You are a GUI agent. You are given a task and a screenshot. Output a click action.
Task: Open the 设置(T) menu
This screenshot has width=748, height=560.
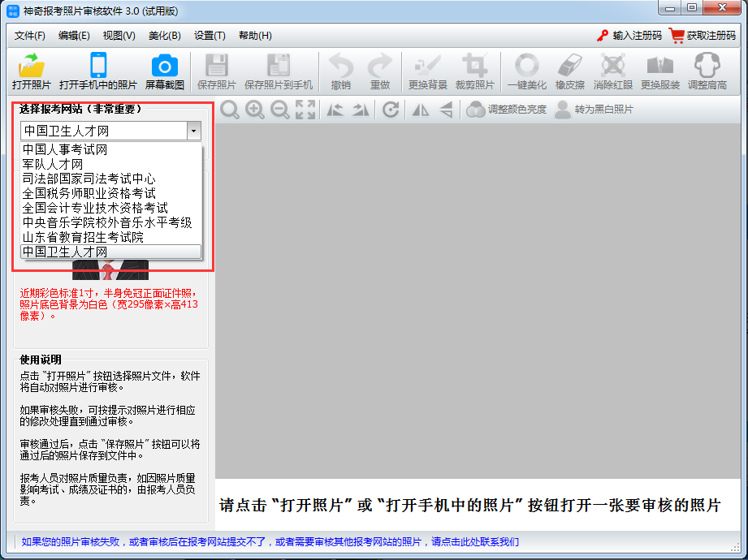click(210, 36)
